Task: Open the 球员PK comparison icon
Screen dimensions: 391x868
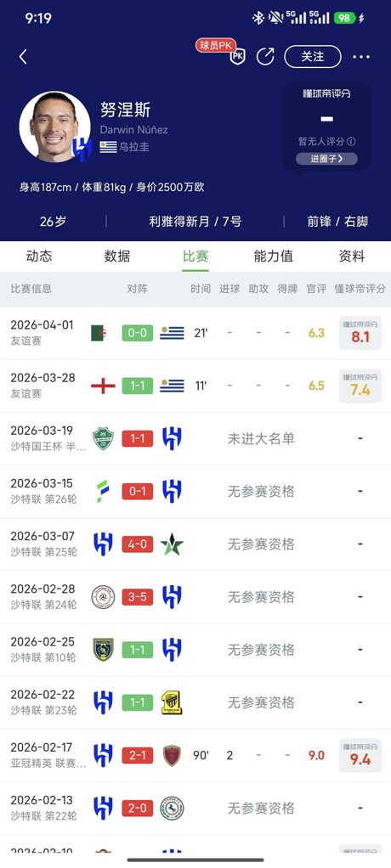Action: 238,56
